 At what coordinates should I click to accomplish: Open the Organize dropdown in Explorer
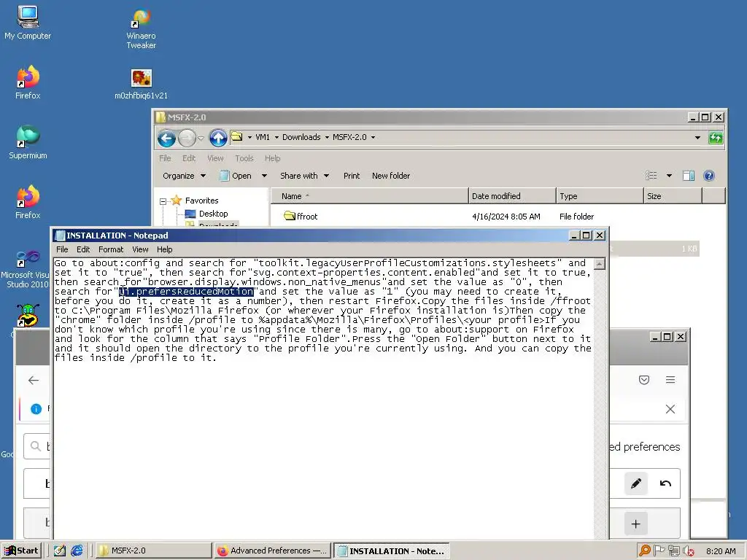185,176
